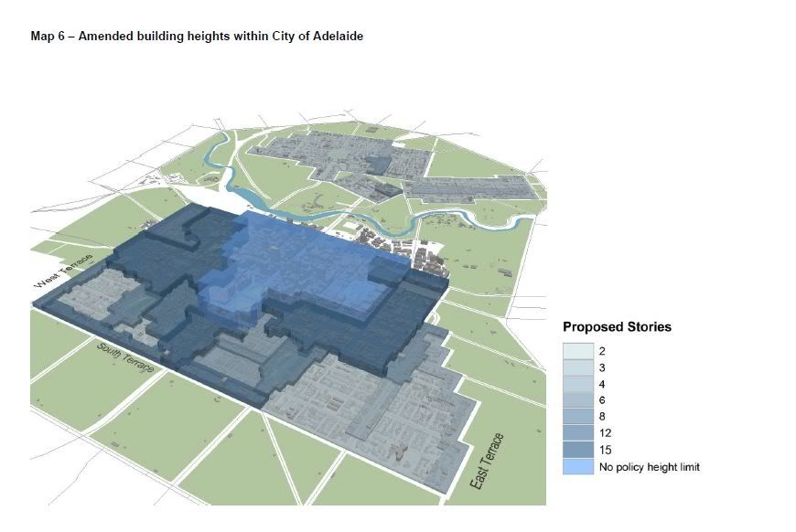Screen dimensions: 796x532
Task: Pick the 15 stories legend swatch
Action: click(577, 450)
